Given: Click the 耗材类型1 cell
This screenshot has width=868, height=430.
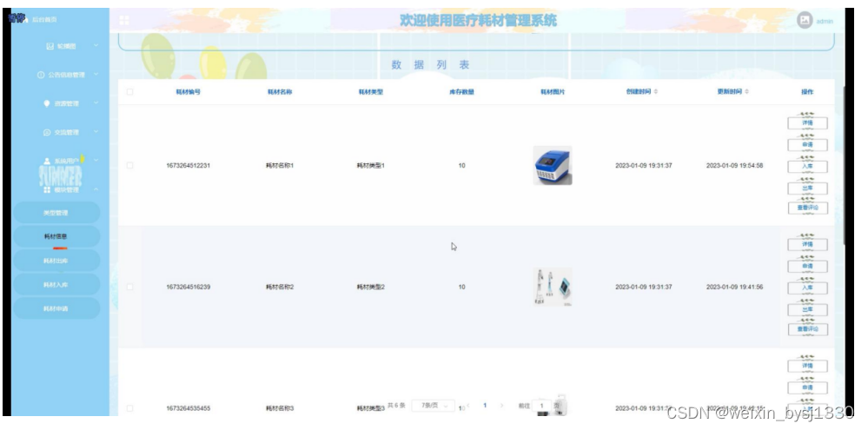Looking at the screenshot, I should click(x=370, y=165).
